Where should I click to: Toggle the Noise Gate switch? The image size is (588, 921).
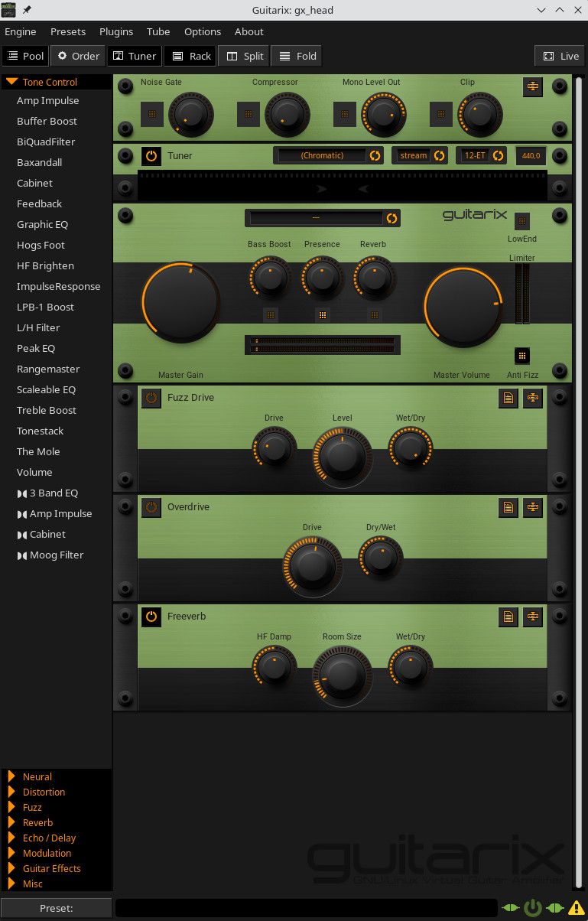152,114
